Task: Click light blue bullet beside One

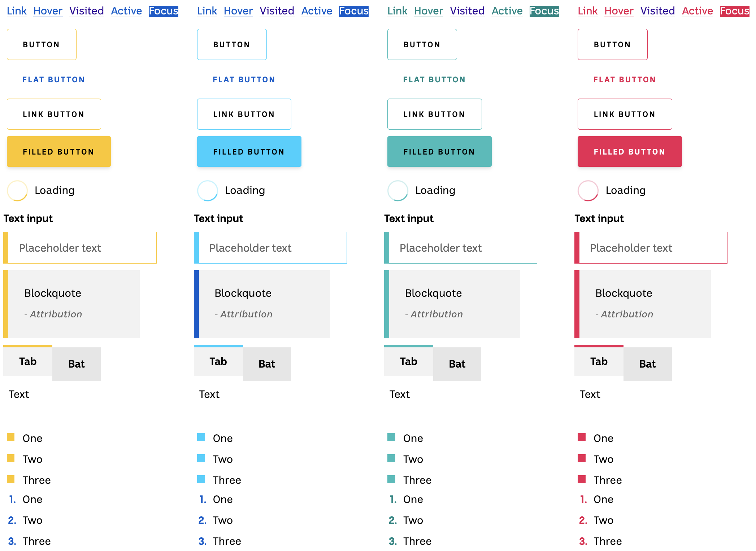Action: pyautogui.click(x=201, y=438)
